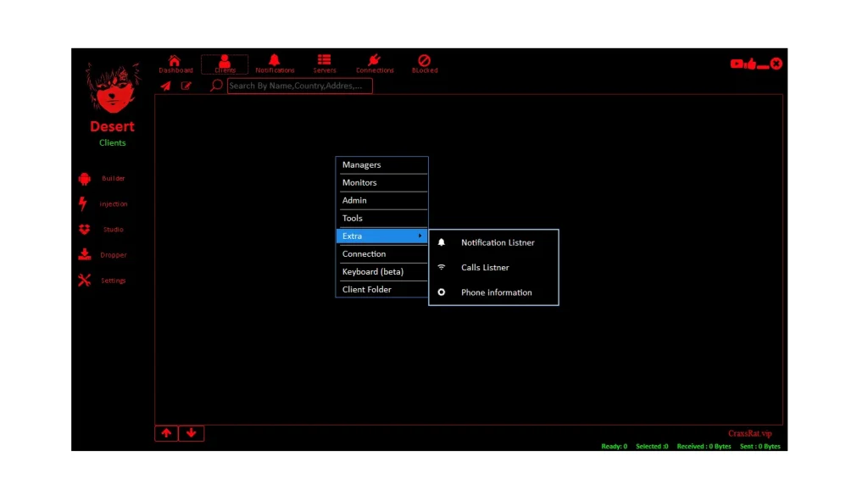The image size is (868, 495).
Task: Open the Client Folder menu entry
Action: point(366,289)
